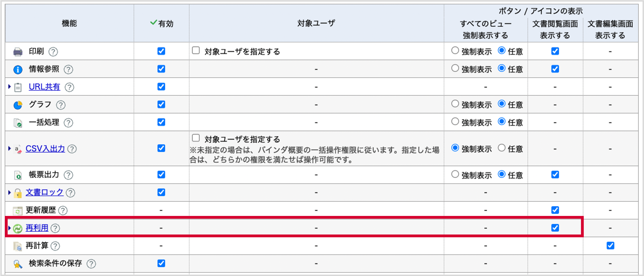The width and height of the screenshot is (644, 276).
Task: Expand the URL共有 row triangle
Action: pos(9,87)
